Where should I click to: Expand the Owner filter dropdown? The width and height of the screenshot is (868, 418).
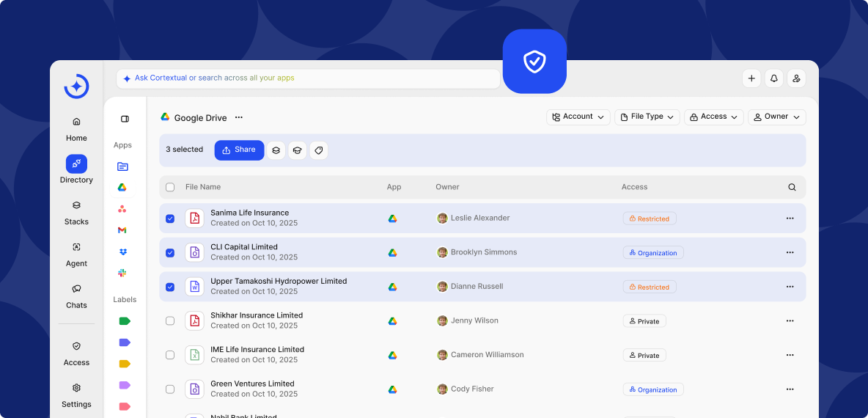tap(776, 117)
